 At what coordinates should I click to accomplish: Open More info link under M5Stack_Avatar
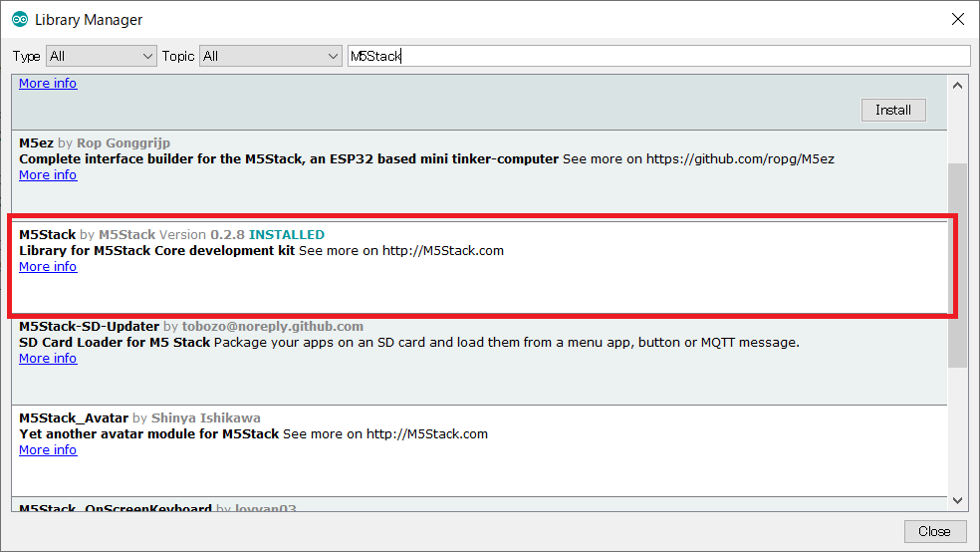point(48,450)
